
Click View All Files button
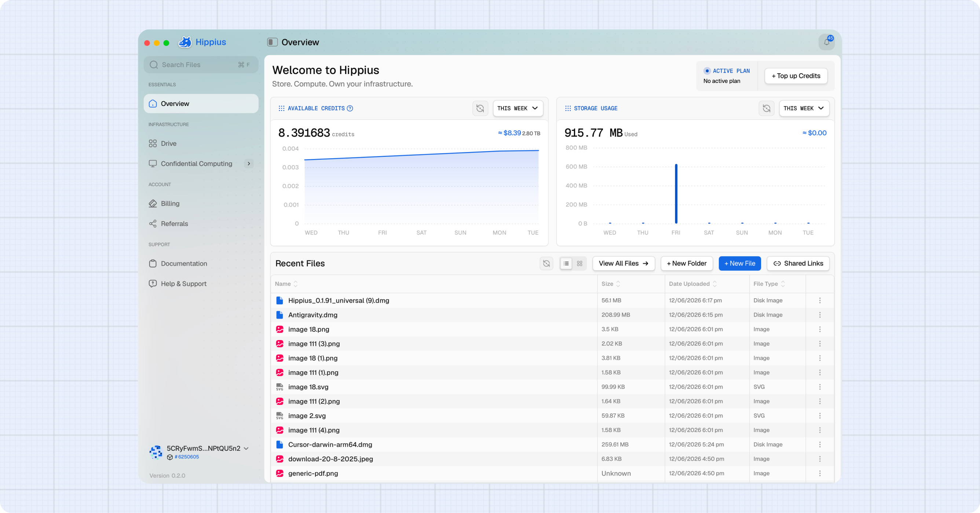(624, 263)
